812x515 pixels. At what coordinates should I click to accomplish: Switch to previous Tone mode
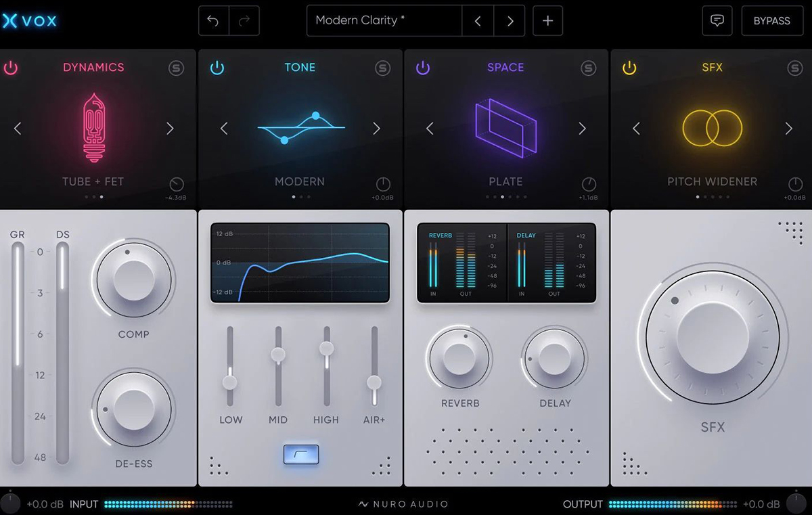224,129
